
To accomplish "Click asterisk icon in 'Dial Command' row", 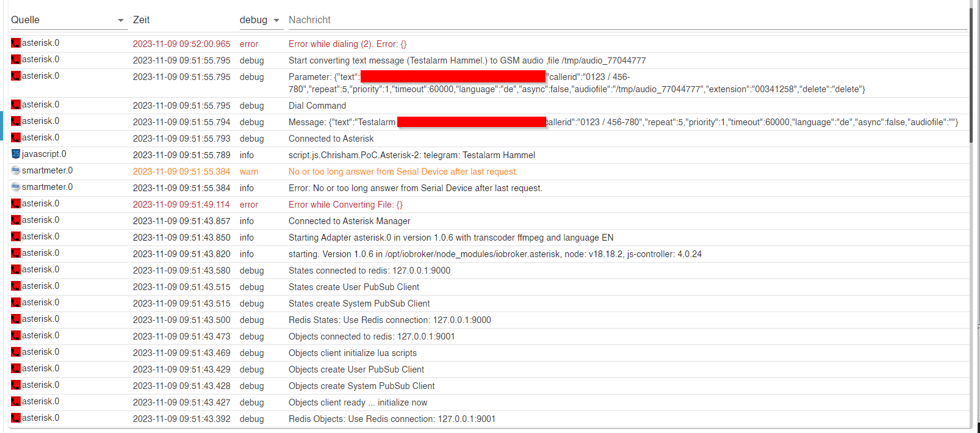I will [x=16, y=104].
